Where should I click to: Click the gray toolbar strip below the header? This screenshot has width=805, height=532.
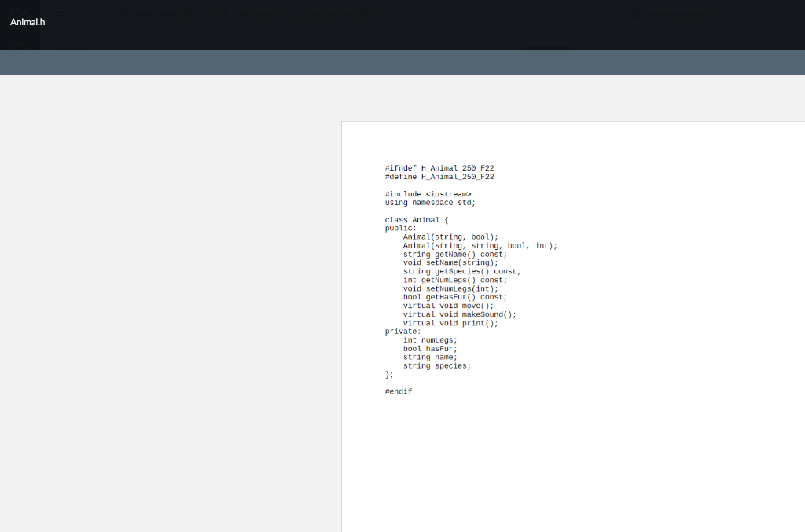(402, 61)
